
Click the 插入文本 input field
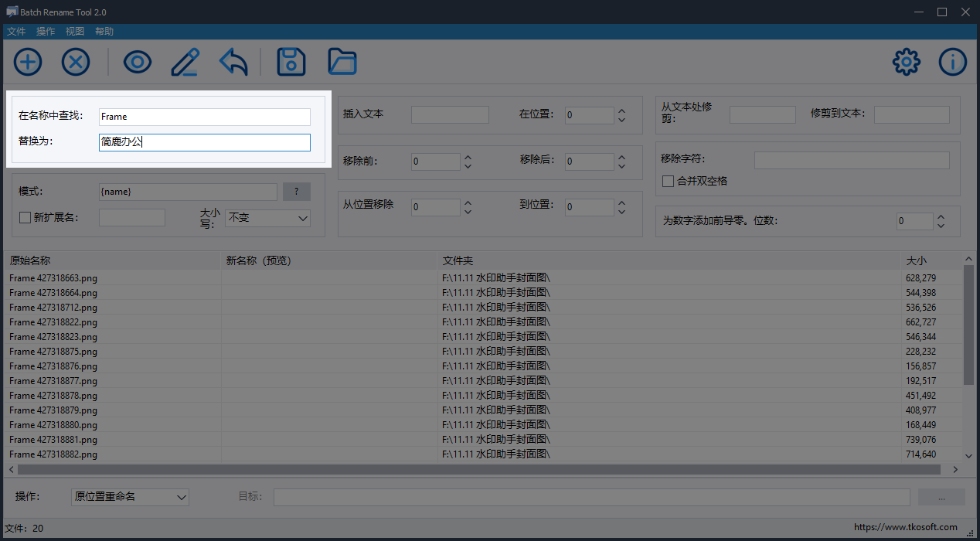coord(450,115)
